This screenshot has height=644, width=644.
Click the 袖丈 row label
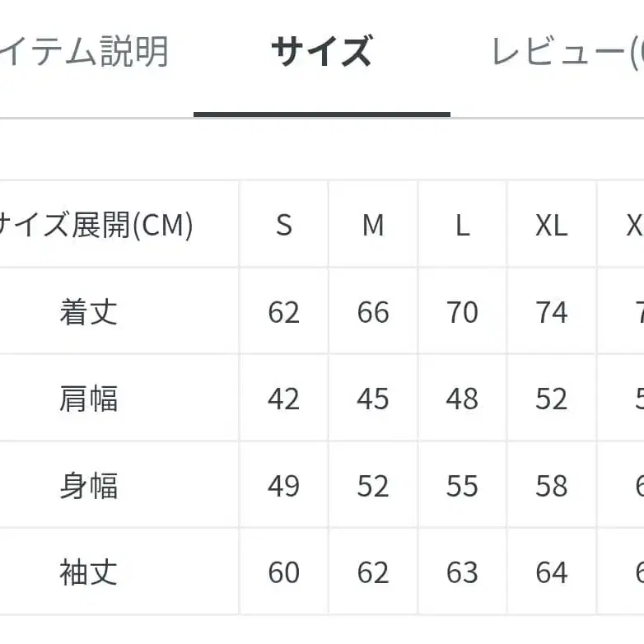click(x=89, y=572)
